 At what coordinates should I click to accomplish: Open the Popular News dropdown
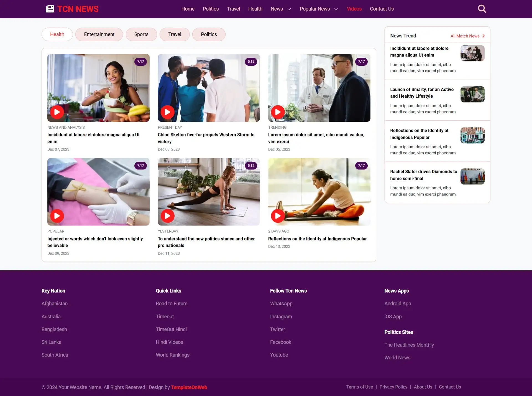[x=319, y=9]
